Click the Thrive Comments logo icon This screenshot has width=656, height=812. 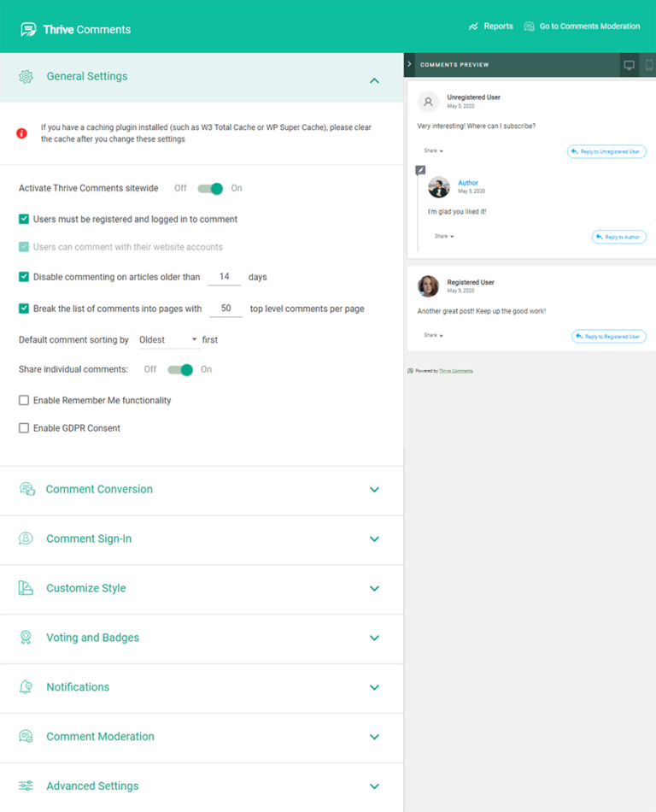(28, 30)
